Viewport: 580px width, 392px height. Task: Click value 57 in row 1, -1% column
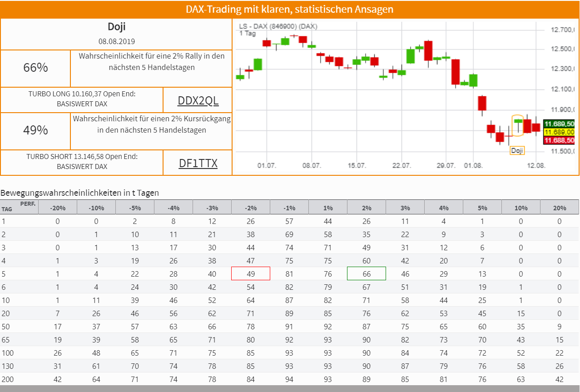(x=289, y=221)
